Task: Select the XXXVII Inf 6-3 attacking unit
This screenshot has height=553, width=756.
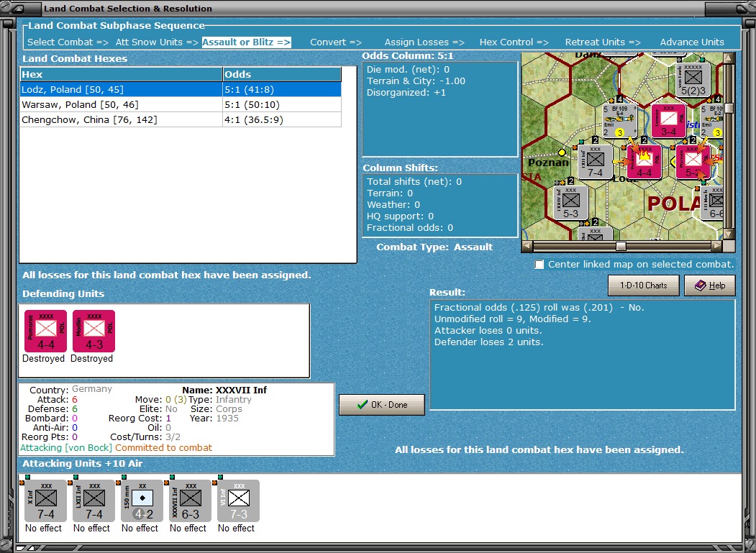Action: (190, 501)
